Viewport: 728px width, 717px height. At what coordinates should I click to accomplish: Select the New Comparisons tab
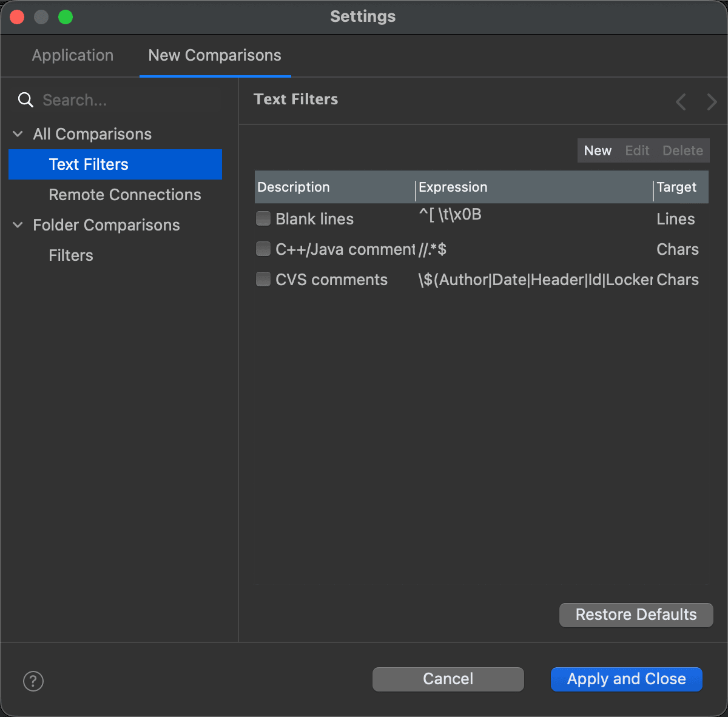click(215, 55)
